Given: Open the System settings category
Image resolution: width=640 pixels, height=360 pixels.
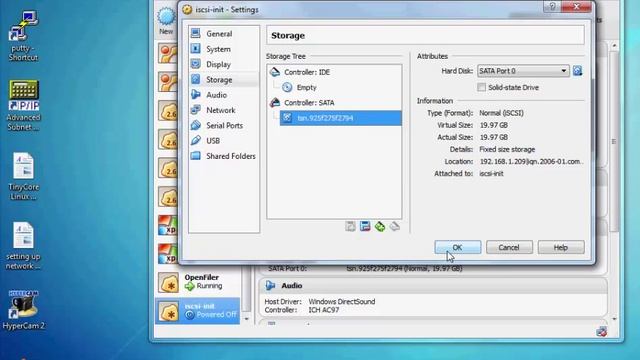Looking at the screenshot, I should pos(223,49).
